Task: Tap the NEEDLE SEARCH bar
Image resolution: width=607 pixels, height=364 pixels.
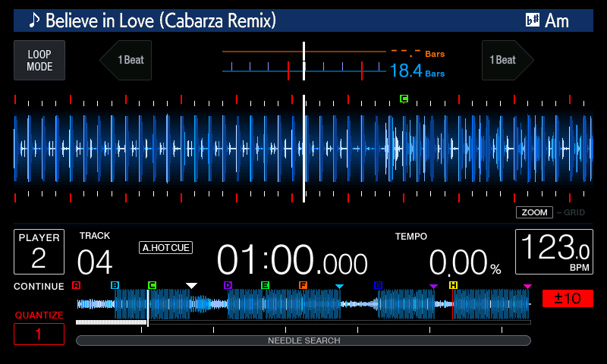Action: [303, 340]
